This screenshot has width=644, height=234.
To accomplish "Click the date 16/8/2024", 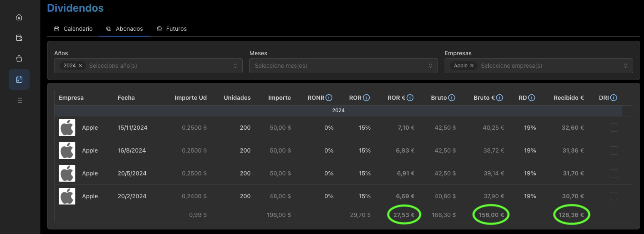I will pos(132,150).
